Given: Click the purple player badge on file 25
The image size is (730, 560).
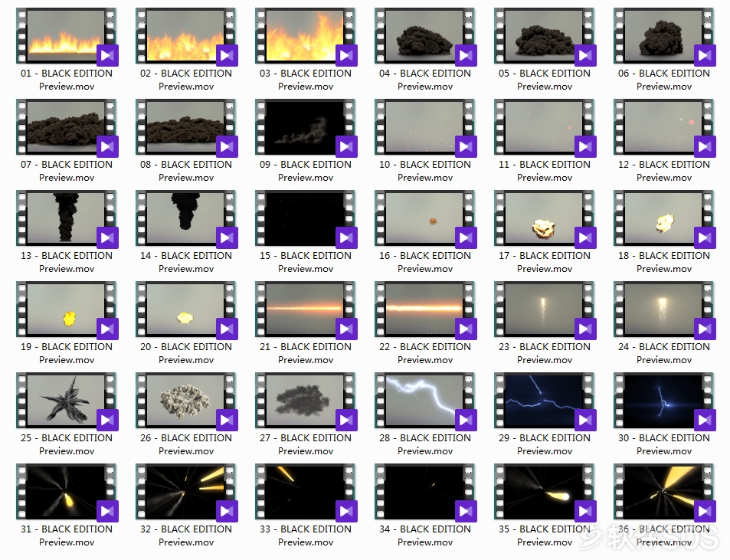Looking at the screenshot, I should [107, 421].
